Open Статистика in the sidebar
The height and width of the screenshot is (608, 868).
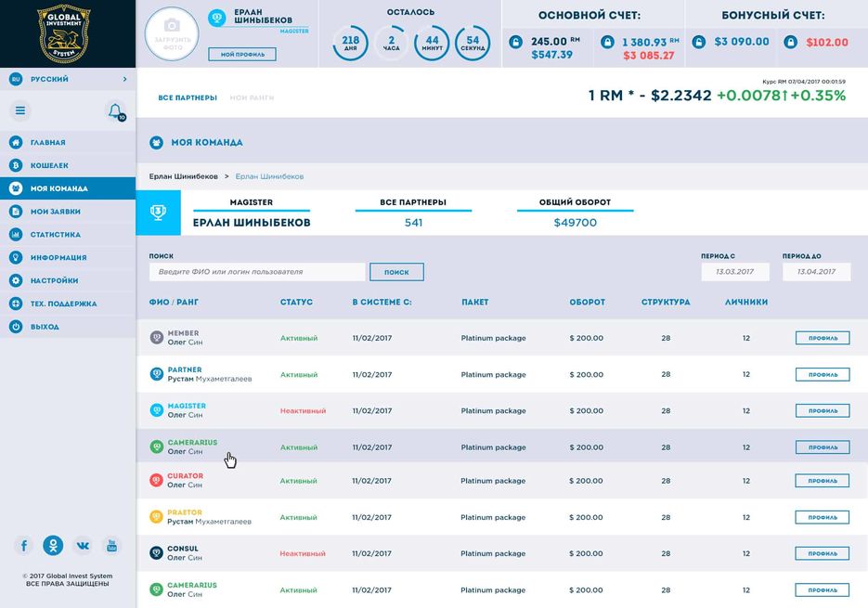coord(68,234)
